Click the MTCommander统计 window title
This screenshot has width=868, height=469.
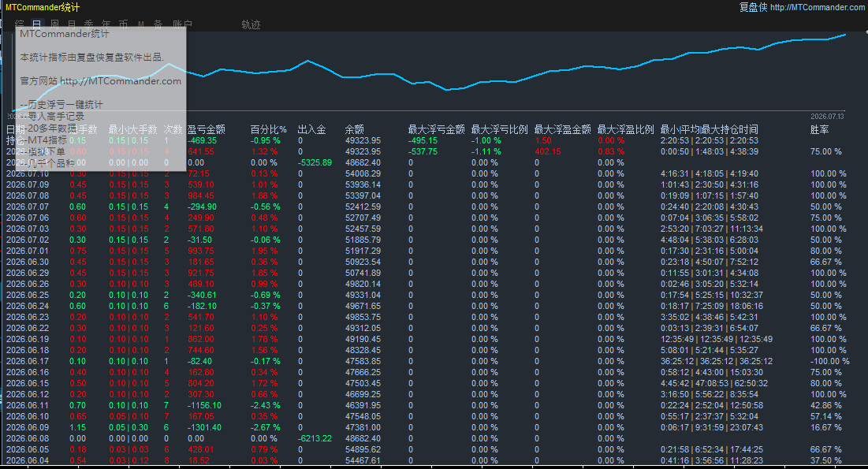tap(42, 7)
